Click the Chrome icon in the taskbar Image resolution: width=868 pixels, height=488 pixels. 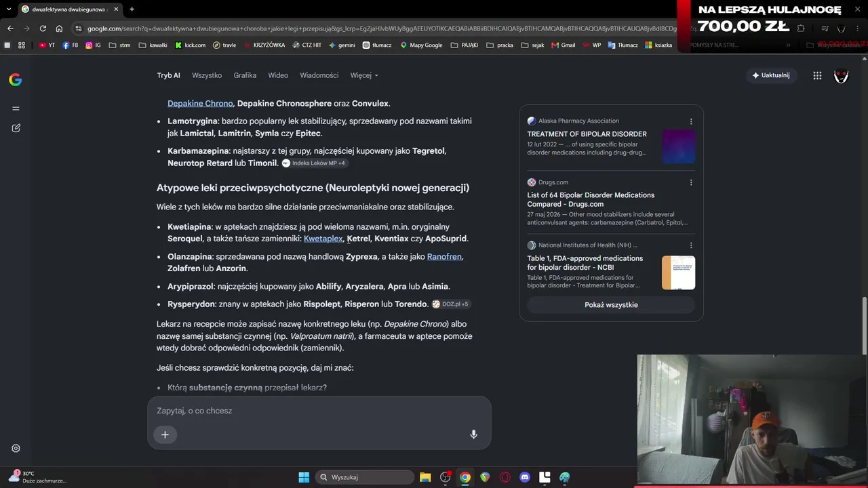465,477
